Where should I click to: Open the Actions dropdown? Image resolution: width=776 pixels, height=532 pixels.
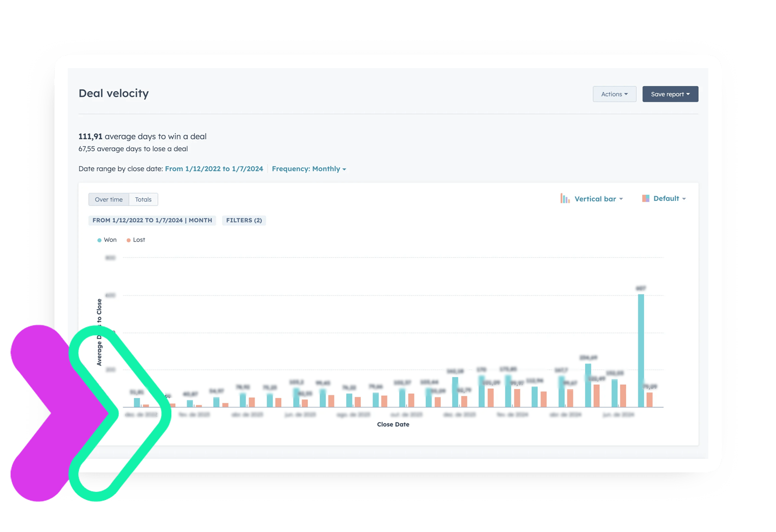coord(614,94)
